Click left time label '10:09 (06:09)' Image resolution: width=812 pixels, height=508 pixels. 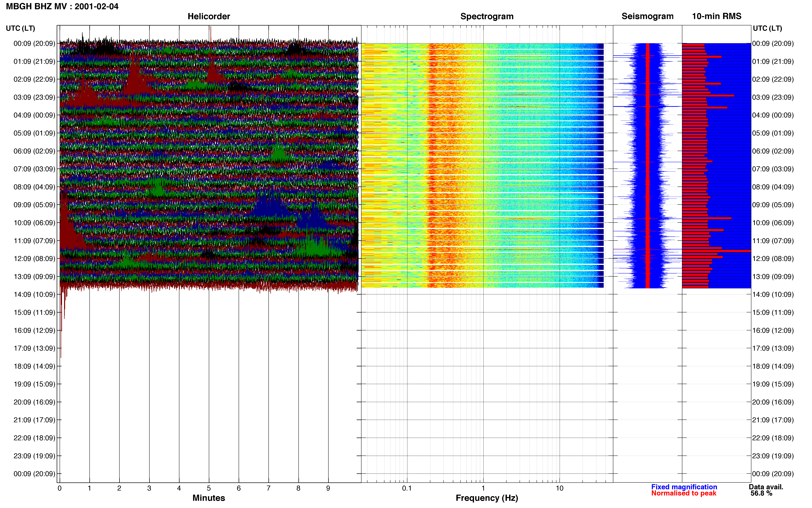click(x=34, y=223)
